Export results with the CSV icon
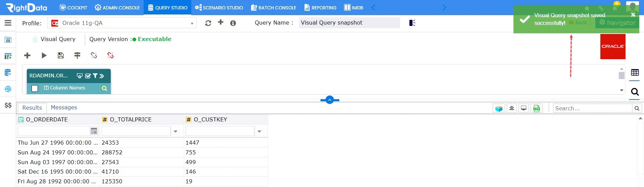Screen dimensions: 644x187 536,108
